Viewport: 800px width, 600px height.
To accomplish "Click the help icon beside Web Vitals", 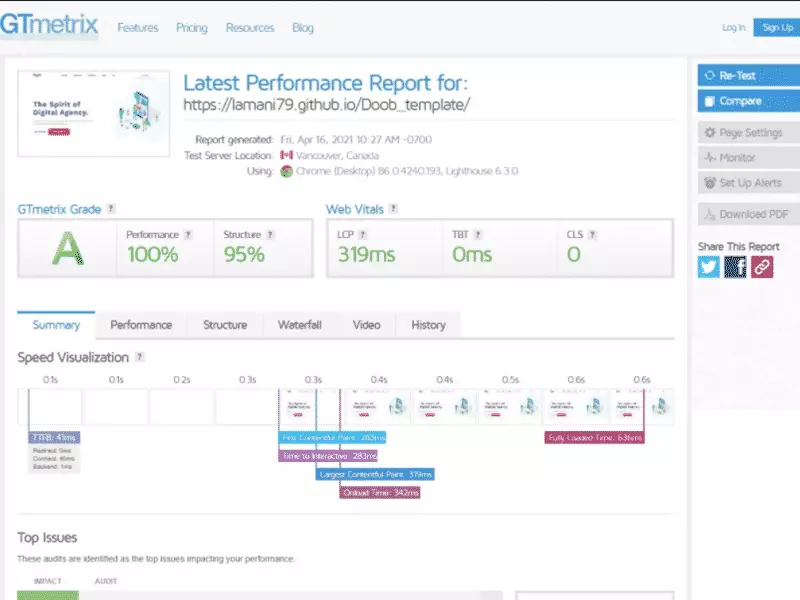I will [393, 209].
